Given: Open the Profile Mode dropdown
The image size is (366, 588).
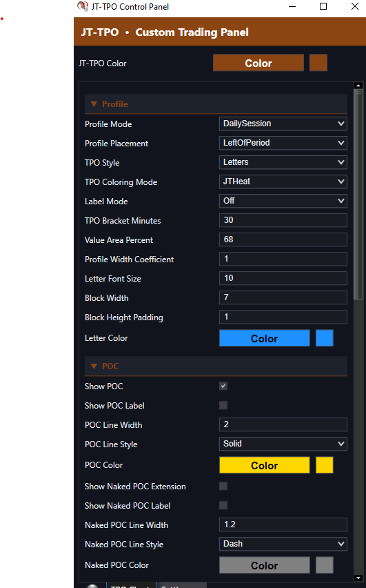Looking at the screenshot, I should click(x=283, y=124).
